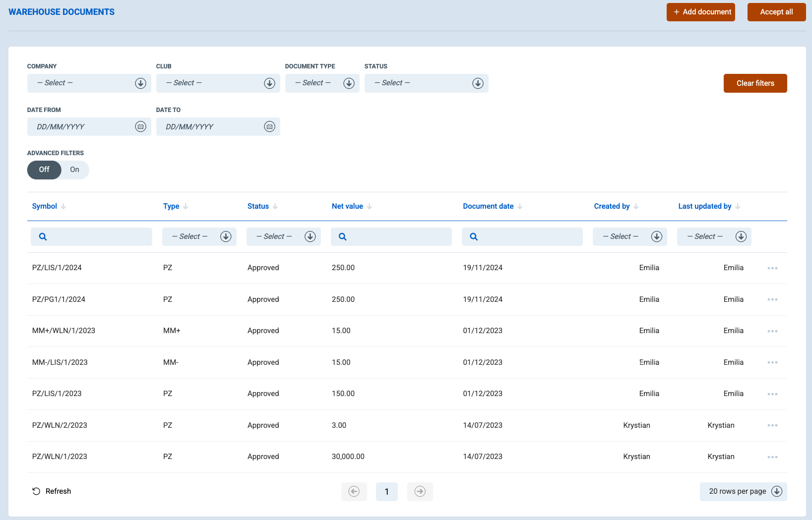Click Add document button
This screenshot has height=520, width=812.
click(701, 12)
